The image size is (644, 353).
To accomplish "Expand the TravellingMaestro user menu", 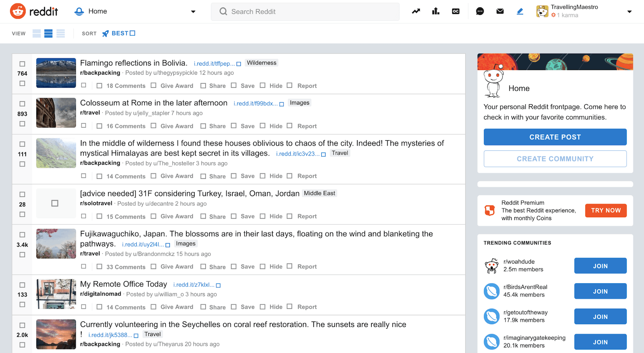I will pos(629,12).
